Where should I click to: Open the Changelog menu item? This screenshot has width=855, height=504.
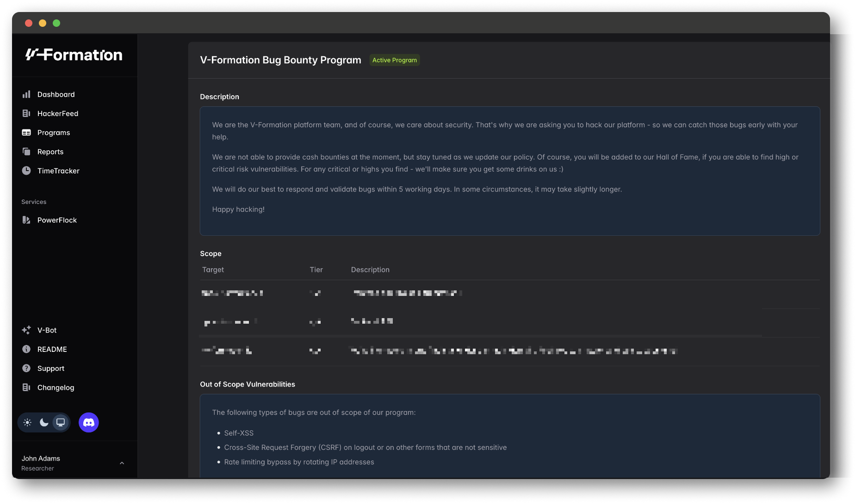click(56, 387)
